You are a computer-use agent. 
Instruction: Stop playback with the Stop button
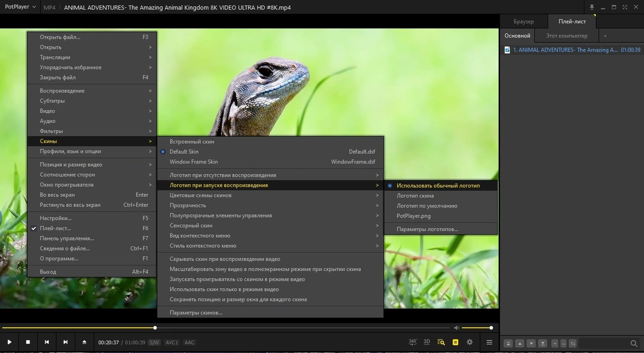tap(28, 342)
